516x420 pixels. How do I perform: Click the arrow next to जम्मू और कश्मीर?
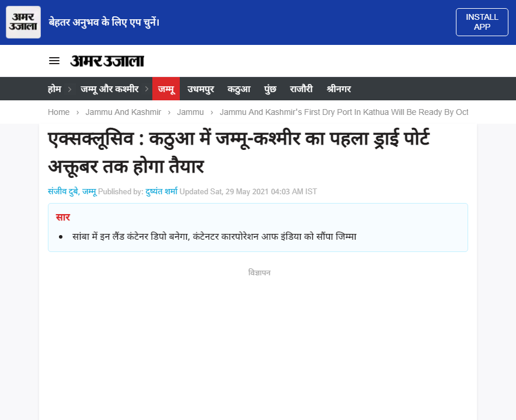(147, 89)
